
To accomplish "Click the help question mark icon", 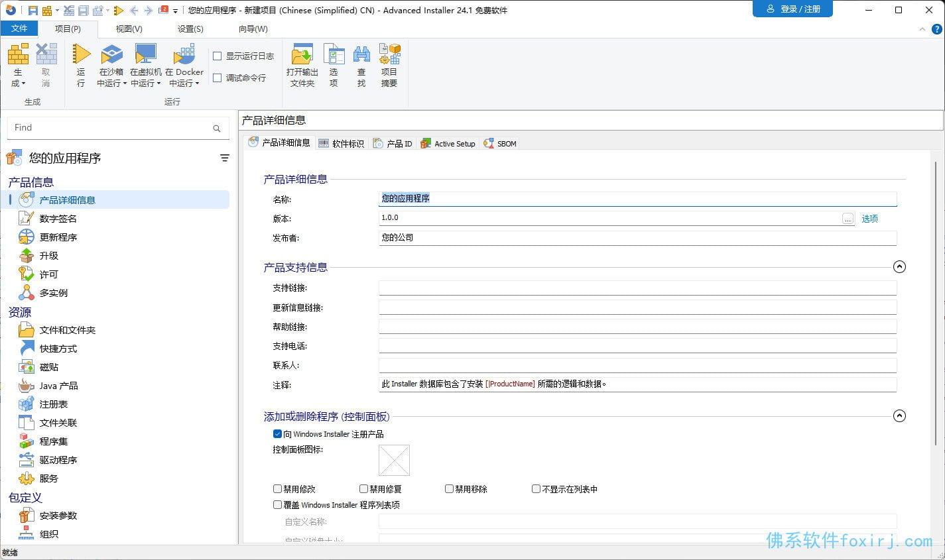I will 936,29.
